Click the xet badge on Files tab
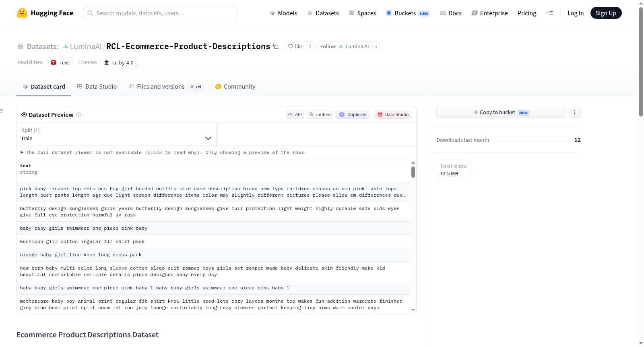The height and width of the screenshot is (347, 644). 196,87
